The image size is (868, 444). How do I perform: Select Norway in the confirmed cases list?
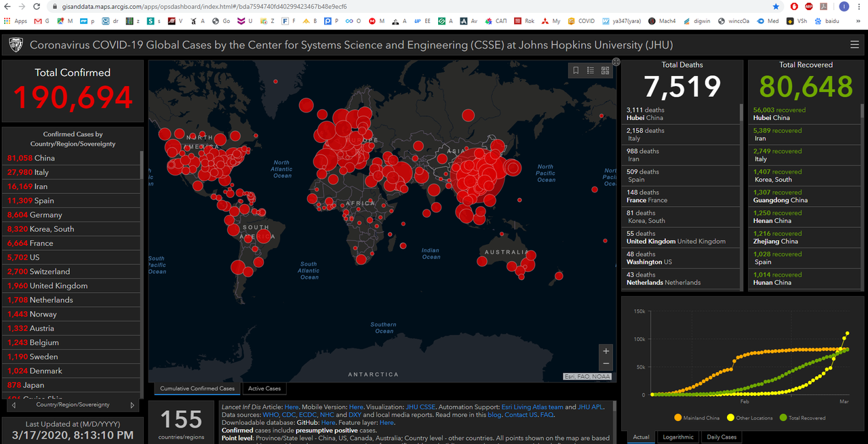[x=71, y=315]
